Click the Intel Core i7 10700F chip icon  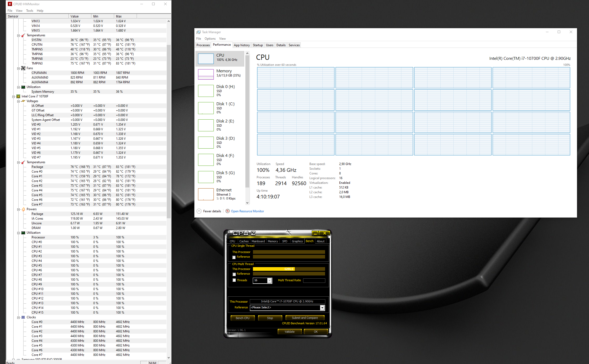pos(18,96)
